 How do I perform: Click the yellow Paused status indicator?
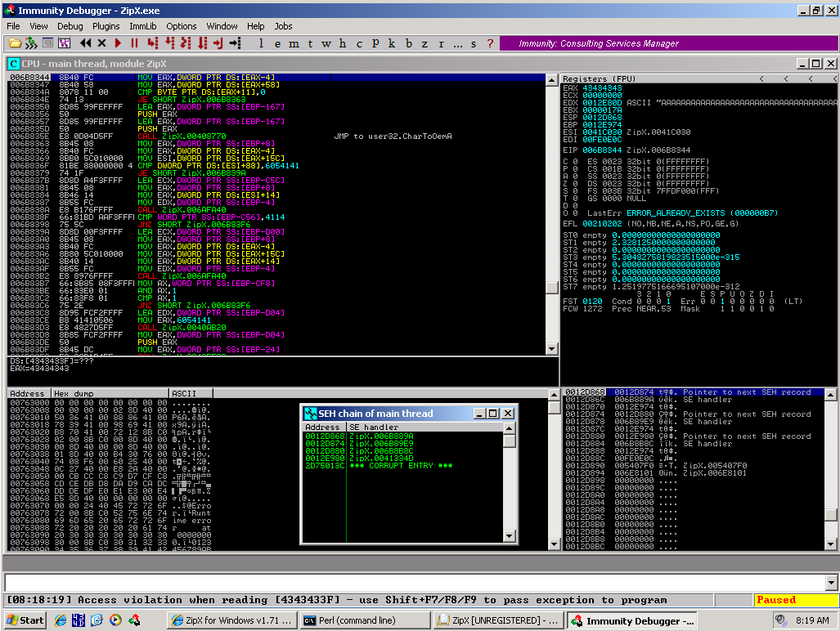tap(796, 600)
